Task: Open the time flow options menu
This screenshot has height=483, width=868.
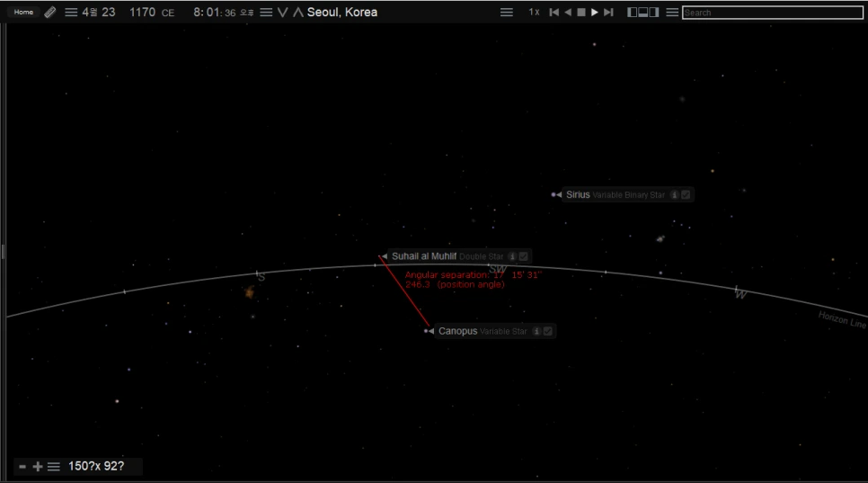Action: (x=507, y=13)
